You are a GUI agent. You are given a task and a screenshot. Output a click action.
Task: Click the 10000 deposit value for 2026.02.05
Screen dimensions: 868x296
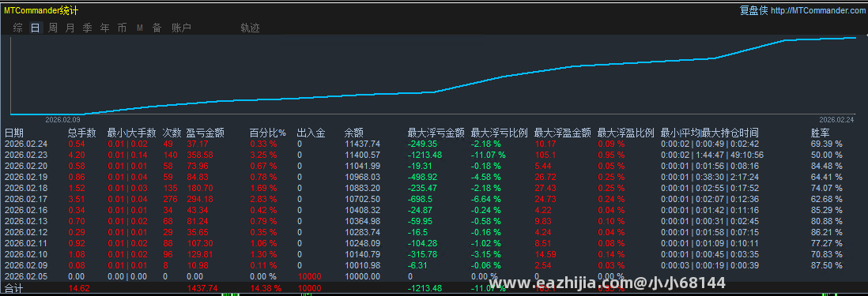309,276
